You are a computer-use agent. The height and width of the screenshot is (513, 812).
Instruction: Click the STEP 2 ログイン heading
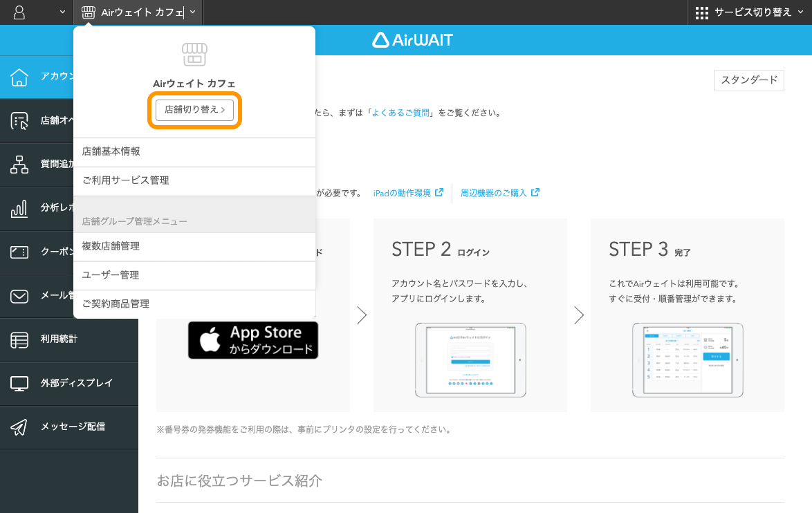tap(441, 250)
